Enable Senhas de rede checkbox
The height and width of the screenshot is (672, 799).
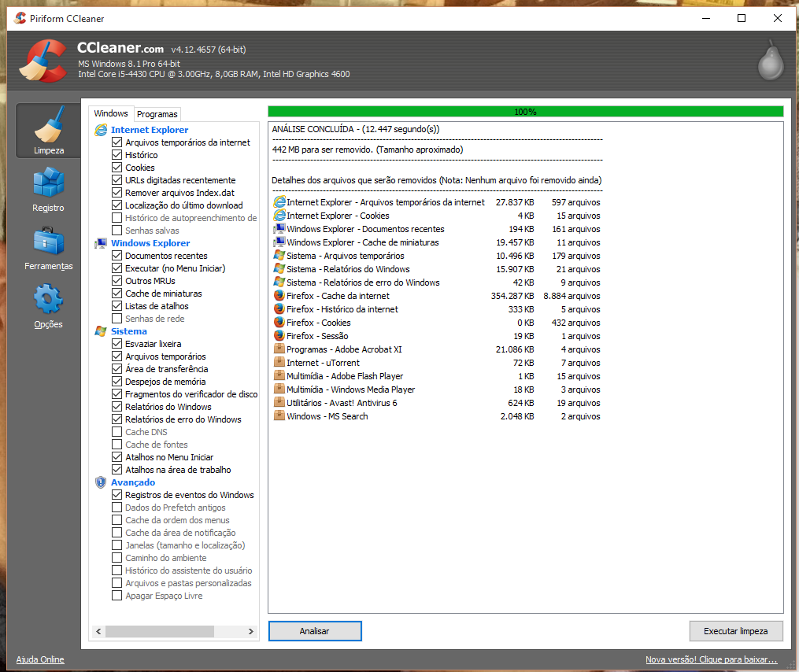coord(117,319)
